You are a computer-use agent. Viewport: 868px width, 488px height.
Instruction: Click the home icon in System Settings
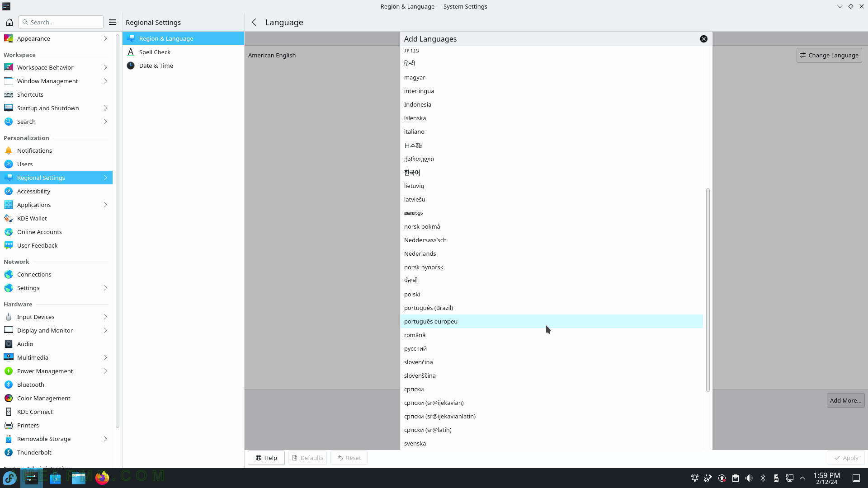(x=9, y=22)
